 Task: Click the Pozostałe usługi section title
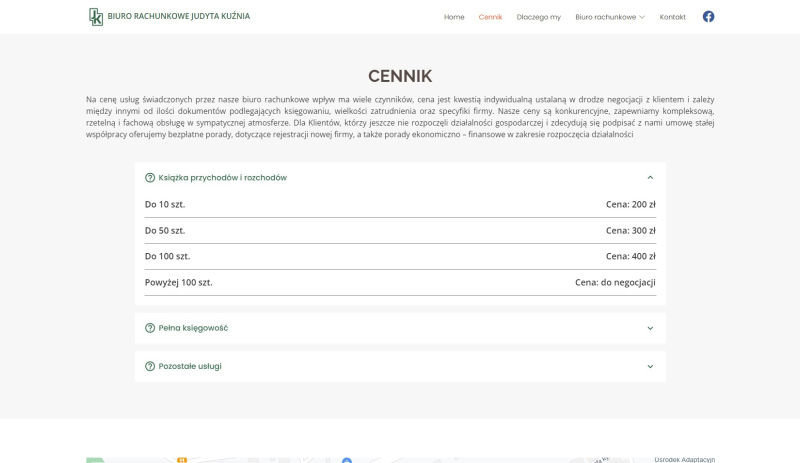coord(190,366)
